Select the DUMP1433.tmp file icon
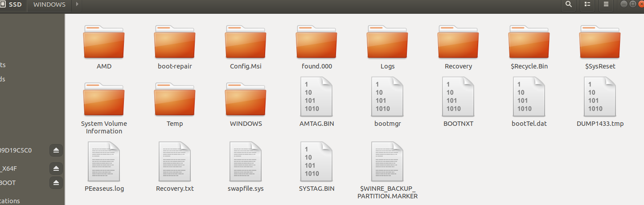 point(600,97)
